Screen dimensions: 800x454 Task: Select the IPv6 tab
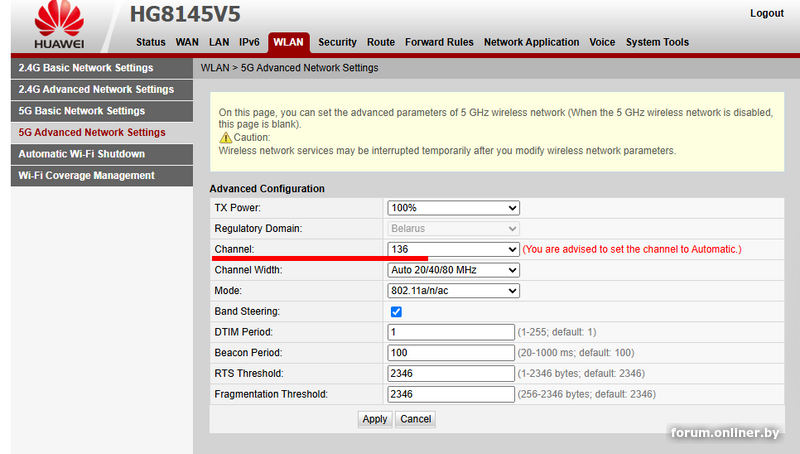click(249, 42)
